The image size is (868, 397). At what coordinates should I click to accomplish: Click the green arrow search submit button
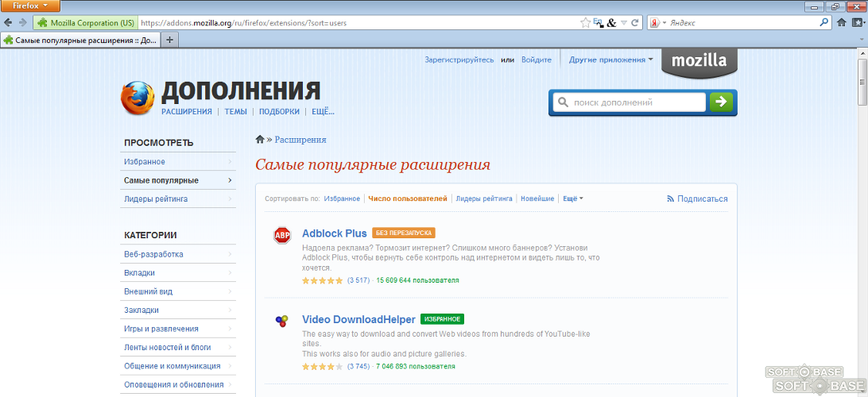coord(721,102)
